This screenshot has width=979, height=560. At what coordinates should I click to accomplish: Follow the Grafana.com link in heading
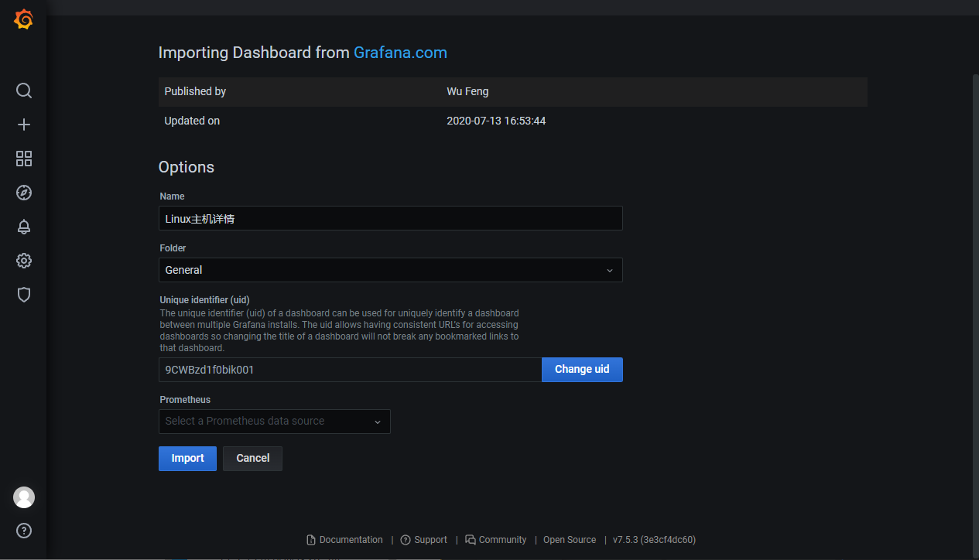click(400, 53)
